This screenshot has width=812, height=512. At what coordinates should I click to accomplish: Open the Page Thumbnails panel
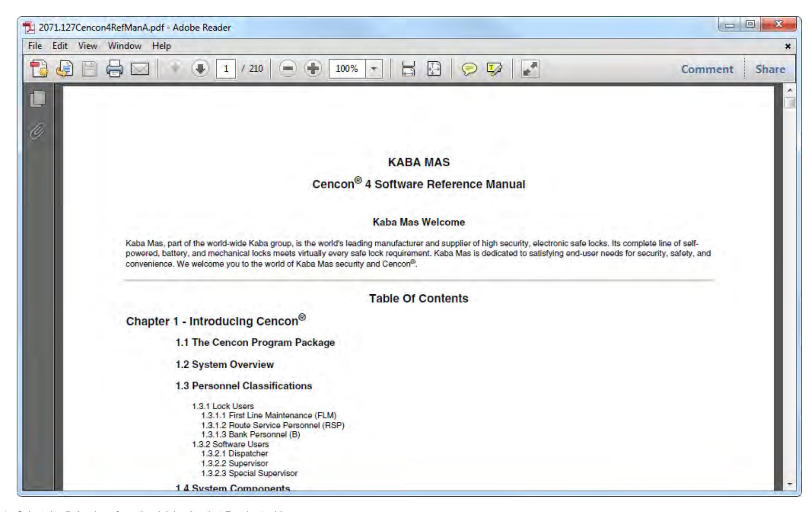(x=37, y=99)
